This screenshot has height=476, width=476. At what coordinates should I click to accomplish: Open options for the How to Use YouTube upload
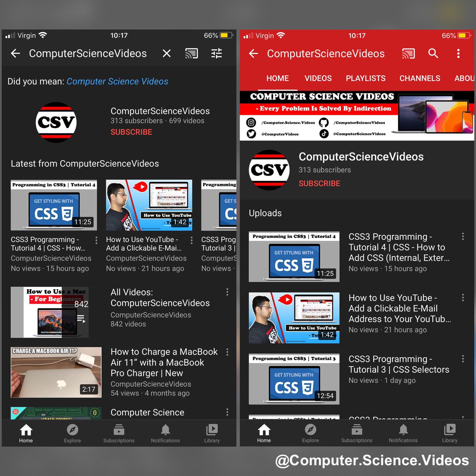coord(463,297)
